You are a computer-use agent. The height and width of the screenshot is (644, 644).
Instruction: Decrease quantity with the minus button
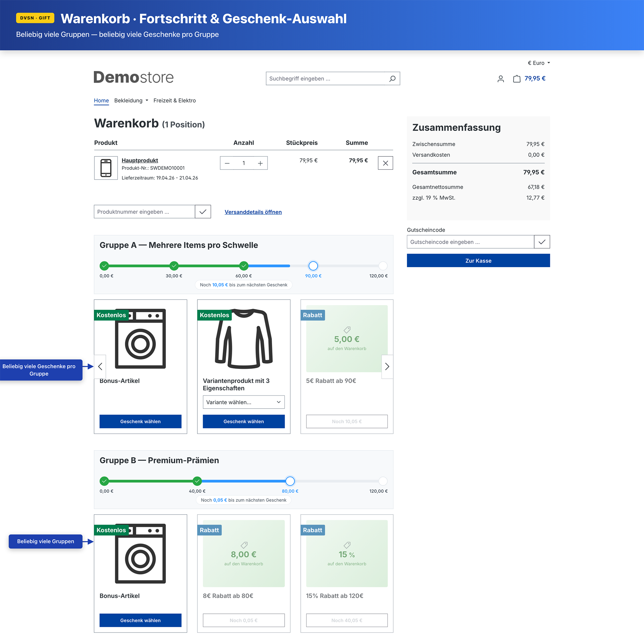click(227, 163)
